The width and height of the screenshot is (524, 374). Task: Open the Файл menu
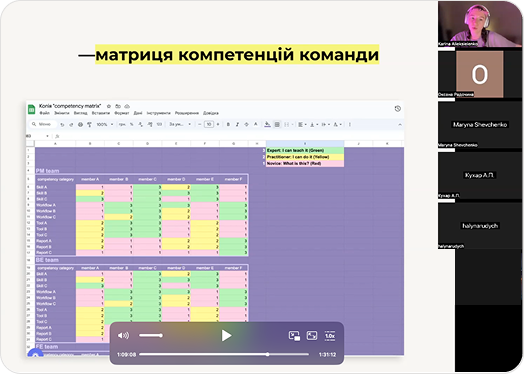(x=44, y=113)
